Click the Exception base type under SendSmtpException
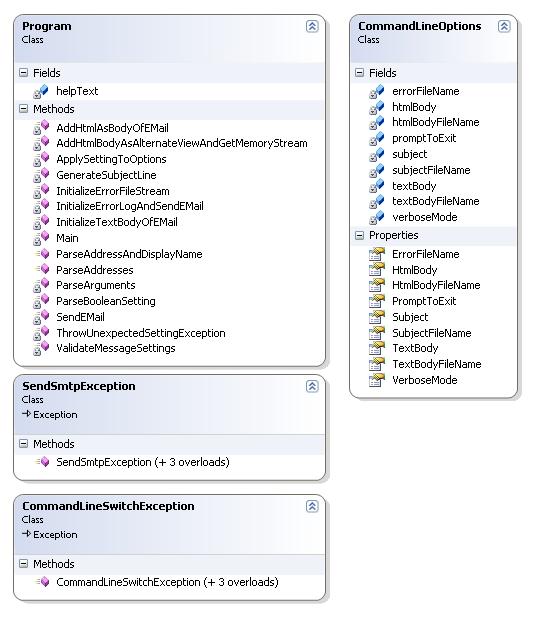540x620 pixels. (x=55, y=414)
